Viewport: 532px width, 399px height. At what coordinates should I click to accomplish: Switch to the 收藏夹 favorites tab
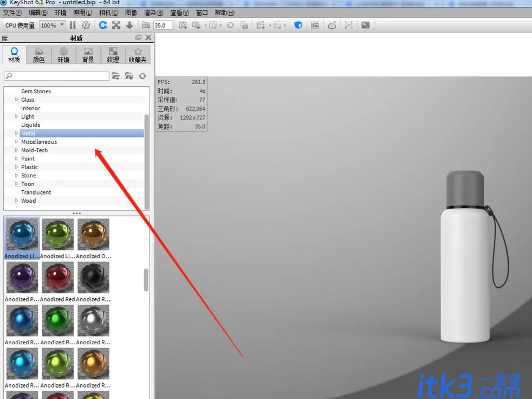(138, 55)
